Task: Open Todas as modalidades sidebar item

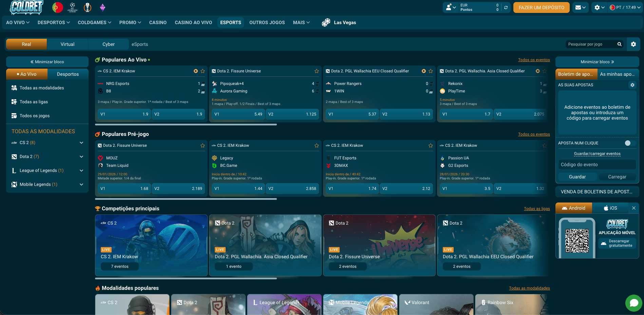Action: point(47,88)
